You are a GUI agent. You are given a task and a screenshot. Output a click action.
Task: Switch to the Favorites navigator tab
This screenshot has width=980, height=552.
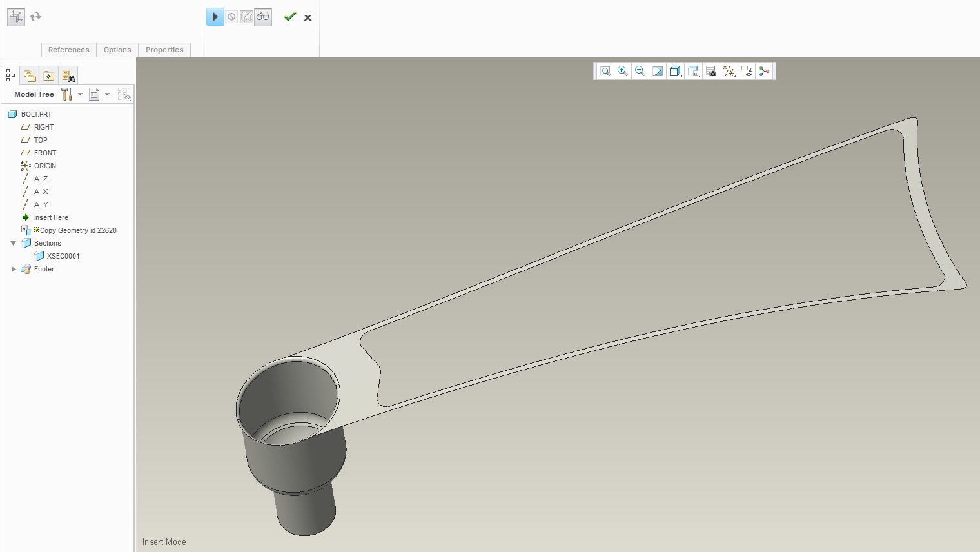tap(48, 75)
